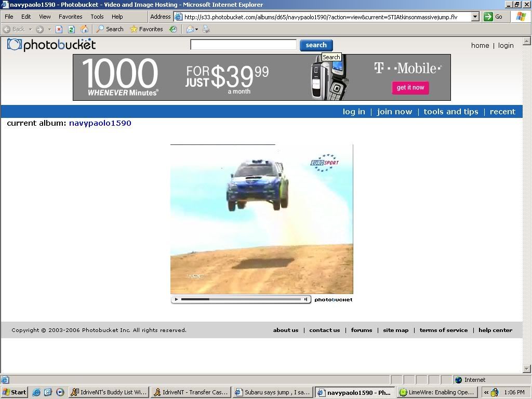Click the Internet zone status bar indicator
This screenshot has height=399, width=532.
tap(470, 380)
